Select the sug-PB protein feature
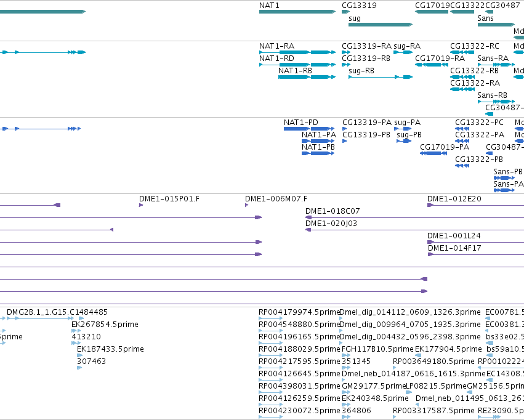This screenshot has height=420, width=524. click(404, 141)
